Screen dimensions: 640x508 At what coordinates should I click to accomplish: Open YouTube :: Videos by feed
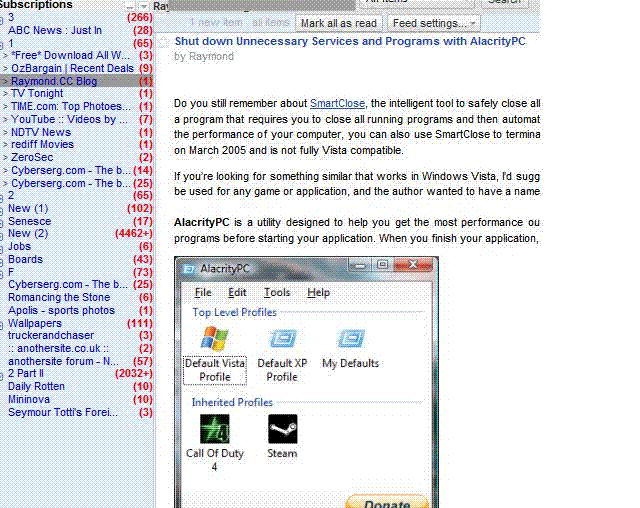(69, 120)
